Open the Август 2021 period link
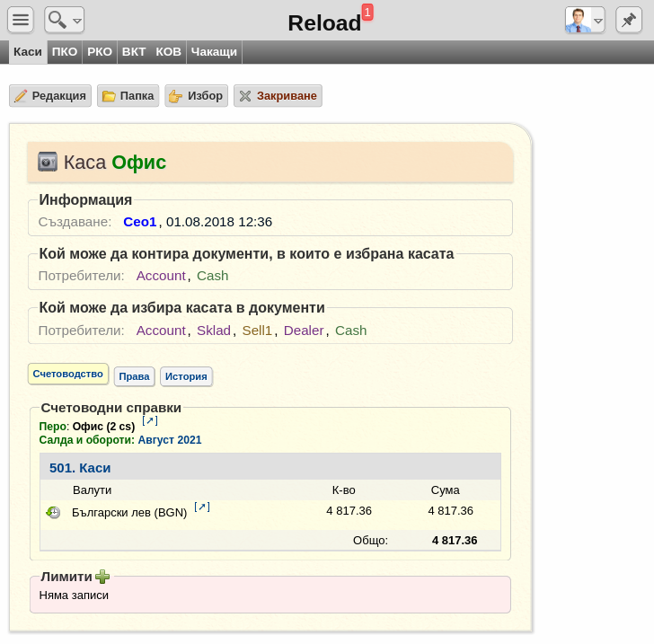Screen dimensions: 654x644 tap(170, 440)
